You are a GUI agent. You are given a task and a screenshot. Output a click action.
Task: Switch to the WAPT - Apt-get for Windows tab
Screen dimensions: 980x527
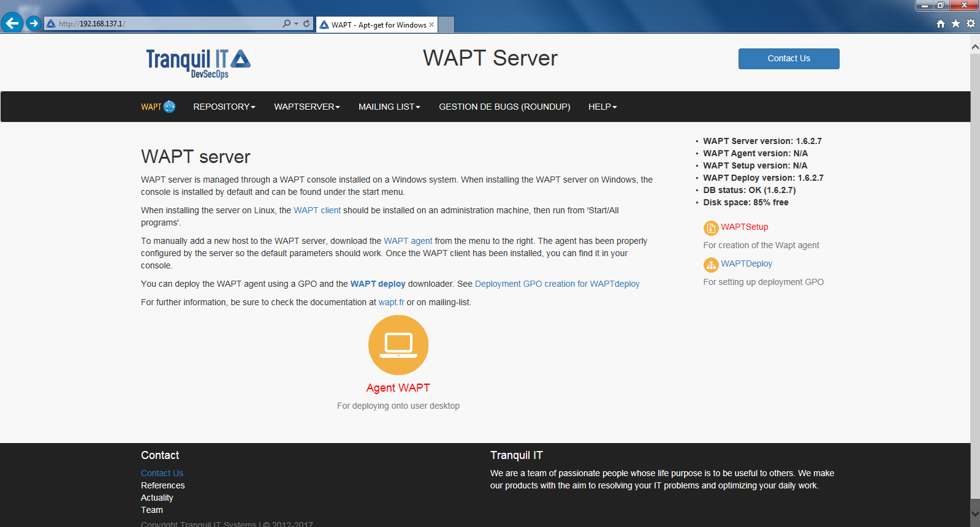[x=377, y=25]
